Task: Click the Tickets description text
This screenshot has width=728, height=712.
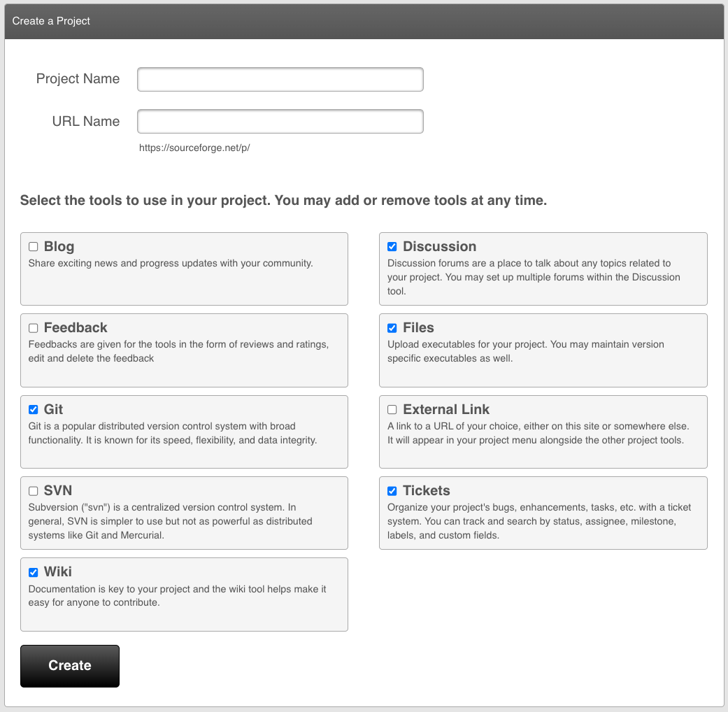Action: (538, 521)
